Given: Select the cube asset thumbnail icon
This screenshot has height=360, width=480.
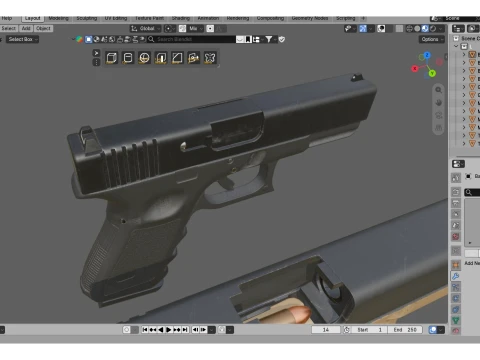Looking at the screenshot, I should (x=111, y=58).
